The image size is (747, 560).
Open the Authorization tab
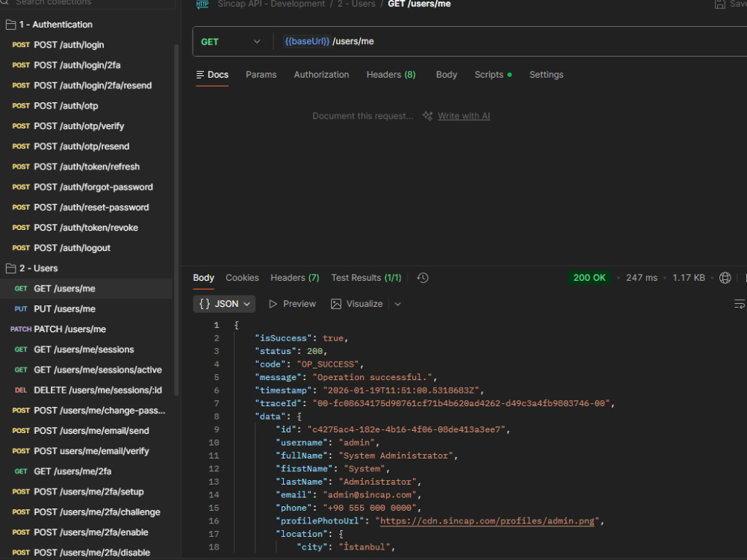tap(321, 75)
